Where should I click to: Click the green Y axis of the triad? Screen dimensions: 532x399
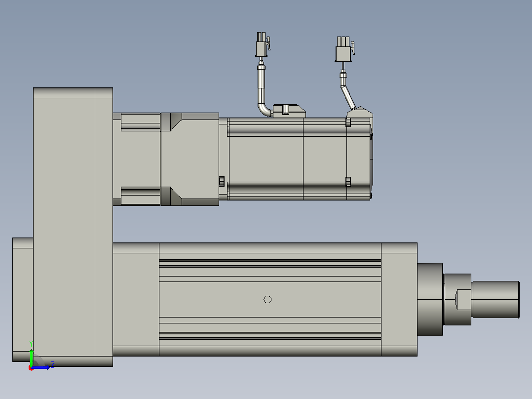(x=31, y=357)
